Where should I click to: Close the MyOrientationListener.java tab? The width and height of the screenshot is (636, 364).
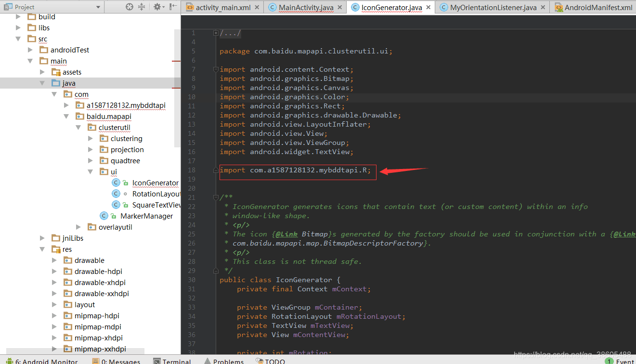(543, 8)
